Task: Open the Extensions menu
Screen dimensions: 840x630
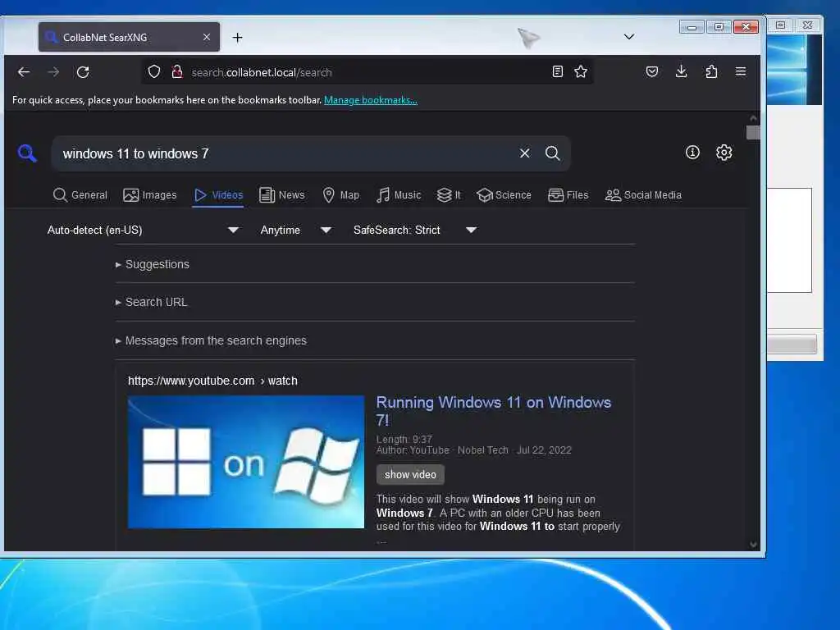Action: coord(711,72)
